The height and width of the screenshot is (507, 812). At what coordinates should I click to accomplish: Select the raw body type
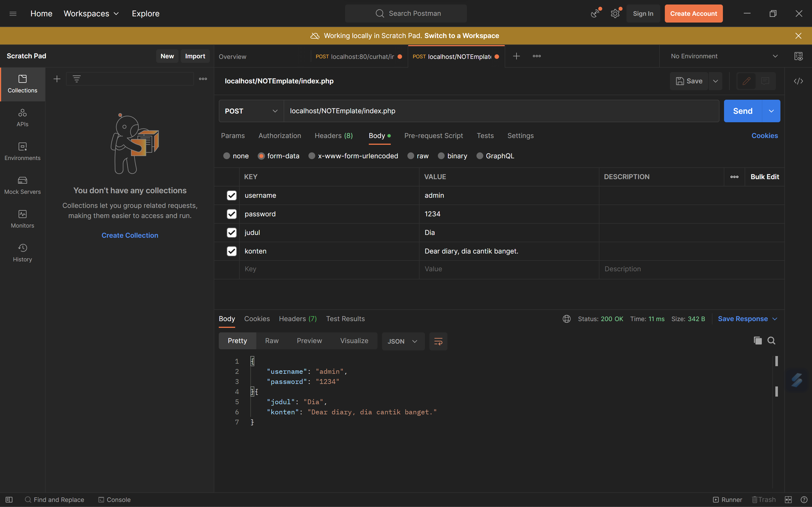tap(411, 156)
